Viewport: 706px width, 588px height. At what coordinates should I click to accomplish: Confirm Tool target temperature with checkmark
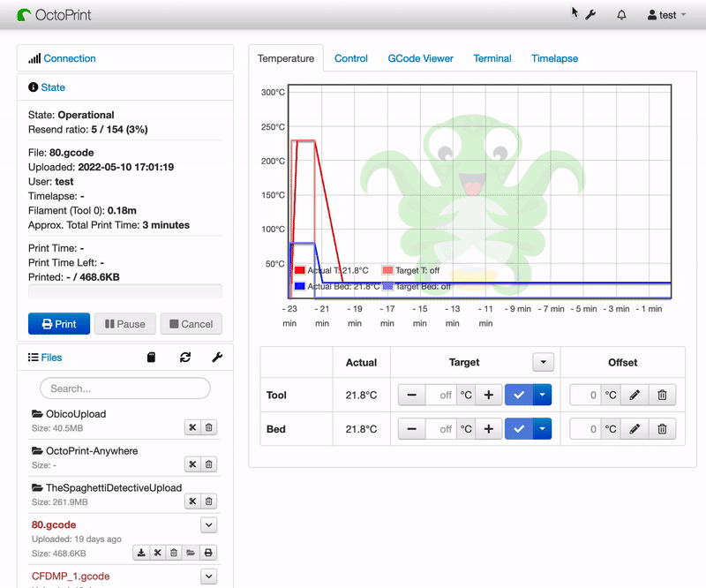pos(519,396)
